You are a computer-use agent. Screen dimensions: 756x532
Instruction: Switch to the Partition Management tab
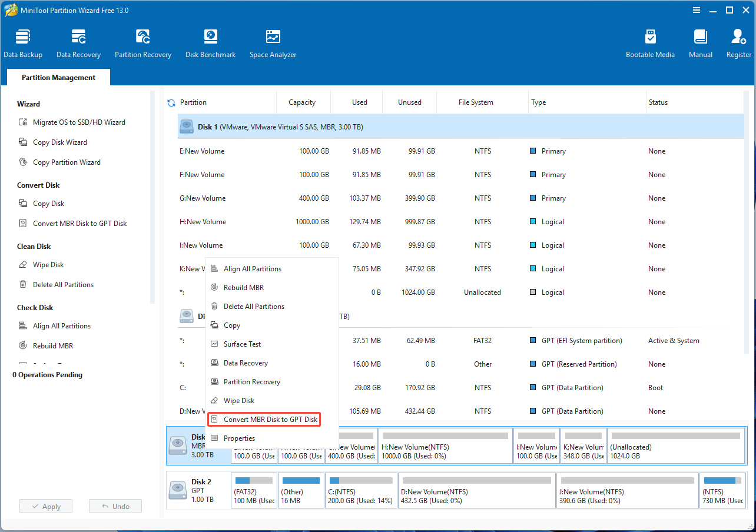58,77
